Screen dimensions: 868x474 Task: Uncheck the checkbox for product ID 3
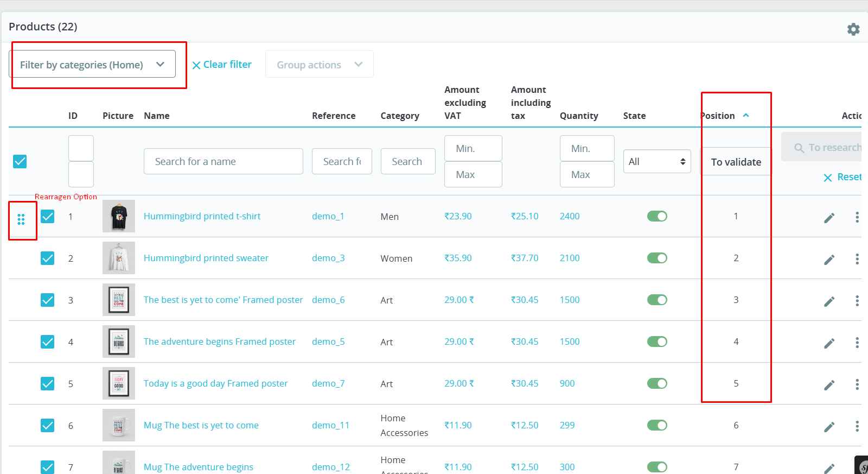(x=48, y=300)
